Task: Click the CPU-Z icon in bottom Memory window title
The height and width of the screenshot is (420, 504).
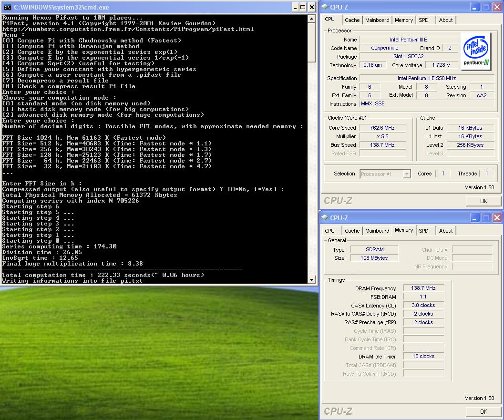Action: (325, 217)
